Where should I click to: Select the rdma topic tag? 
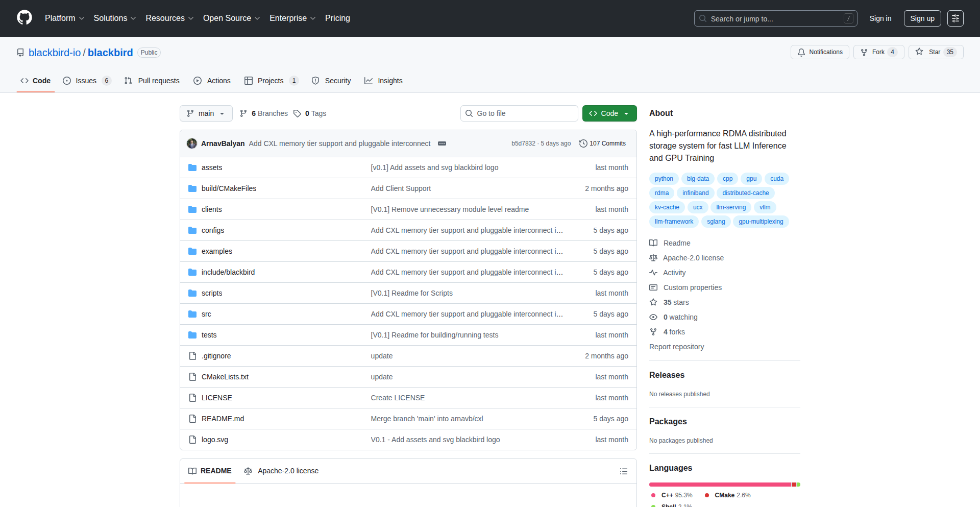(661, 193)
